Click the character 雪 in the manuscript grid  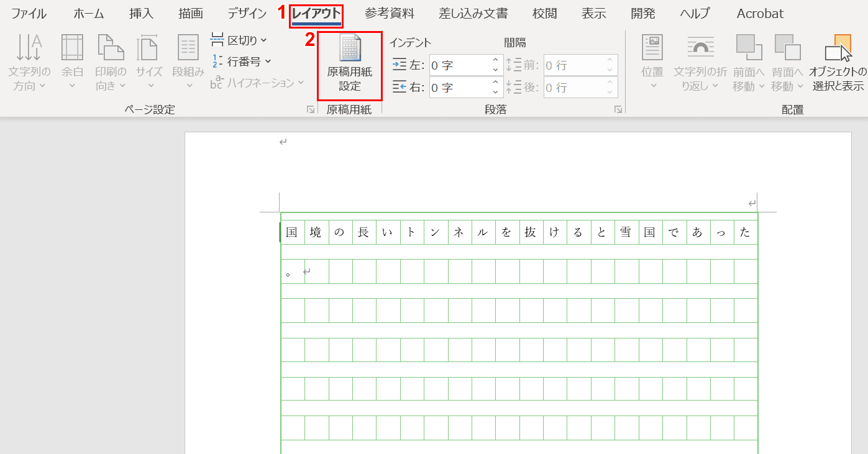coord(625,233)
